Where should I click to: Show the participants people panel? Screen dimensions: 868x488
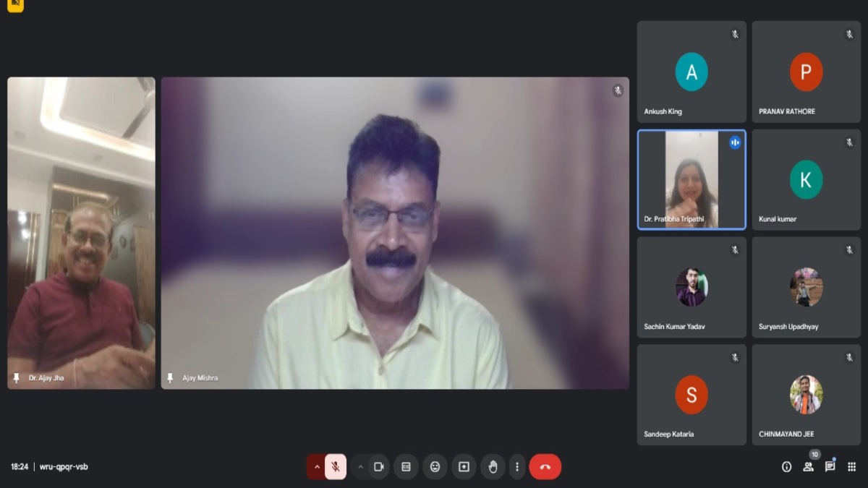click(808, 467)
